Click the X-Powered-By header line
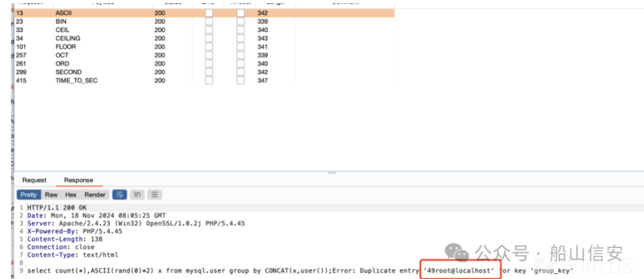Viewport: 644px width, 279px height. coord(75,231)
